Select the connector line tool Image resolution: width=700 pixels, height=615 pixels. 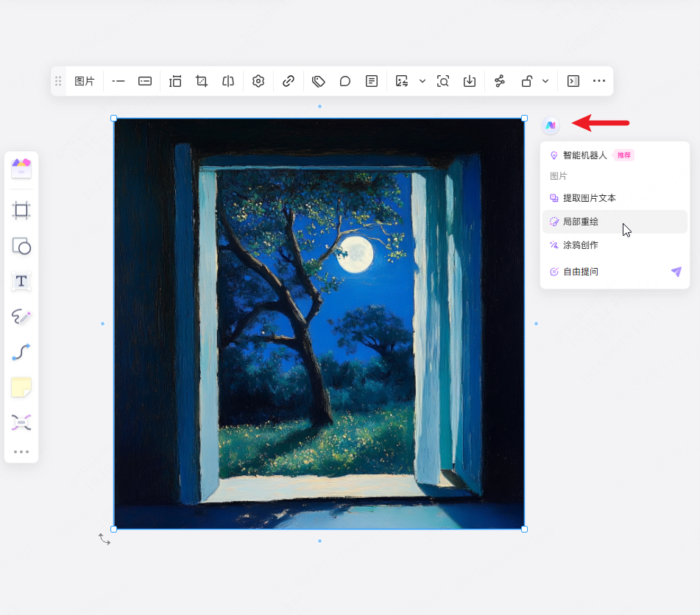pos(21,352)
